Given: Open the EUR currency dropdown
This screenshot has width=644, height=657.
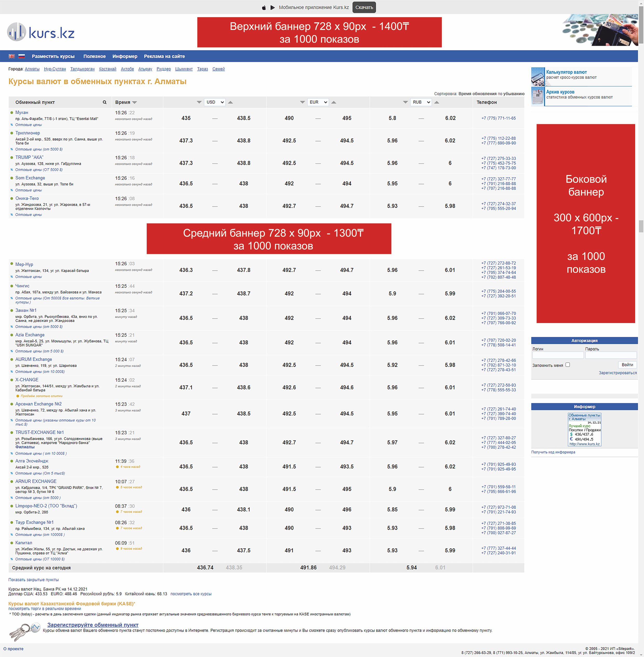Looking at the screenshot, I should click(x=318, y=102).
